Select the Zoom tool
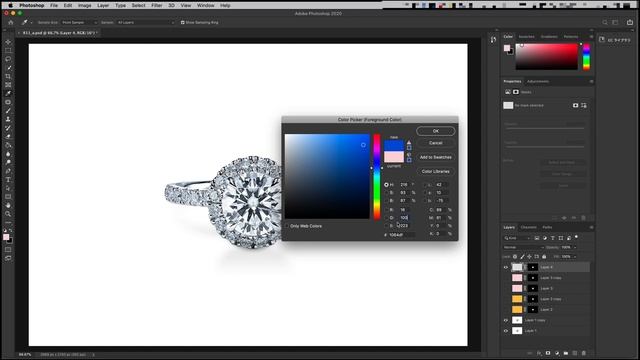 pyautogui.click(x=8, y=214)
